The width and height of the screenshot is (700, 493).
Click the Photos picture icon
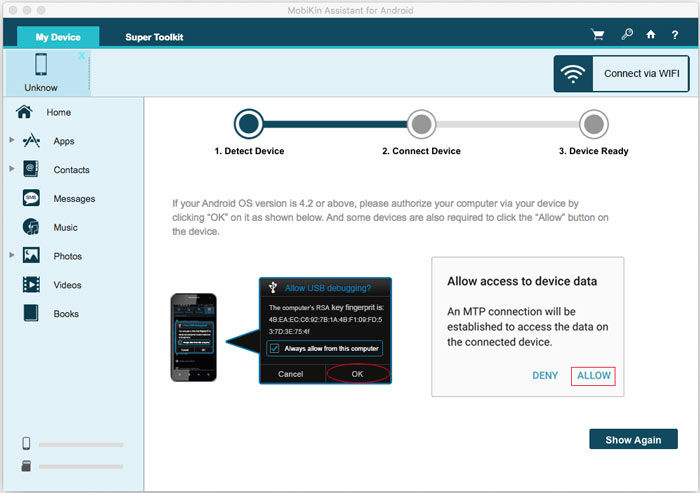point(31,255)
